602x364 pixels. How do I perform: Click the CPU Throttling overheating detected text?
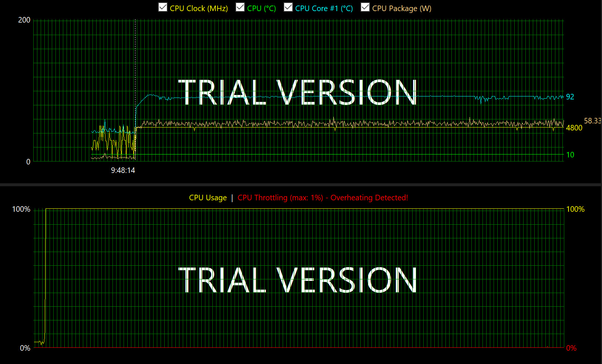pyautogui.click(x=323, y=198)
